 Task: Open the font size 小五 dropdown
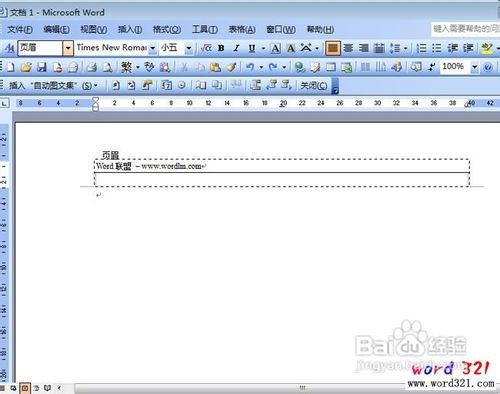click(189, 48)
